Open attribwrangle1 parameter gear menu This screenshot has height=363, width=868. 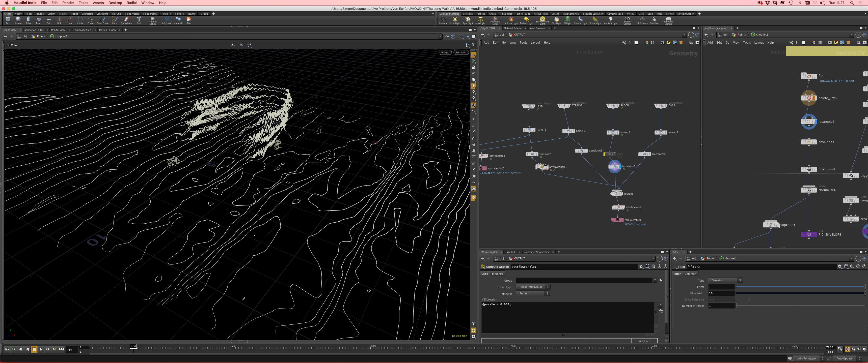click(x=641, y=266)
